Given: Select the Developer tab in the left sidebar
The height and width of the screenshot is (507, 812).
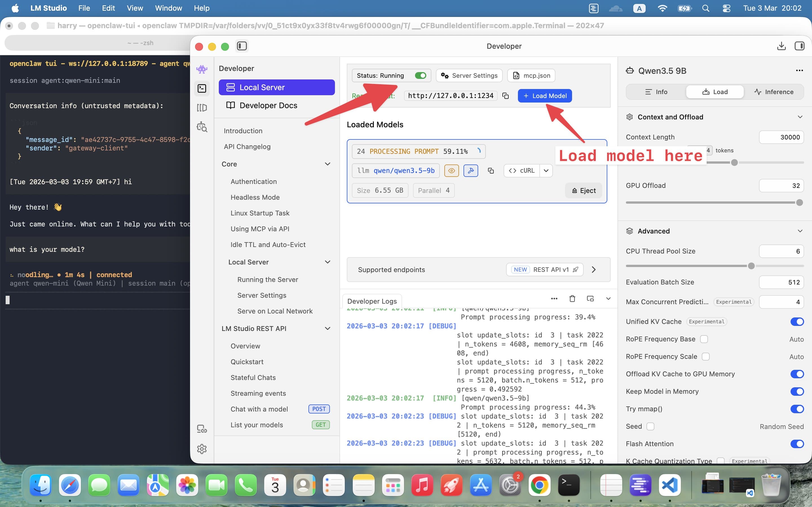Looking at the screenshot, I should pos(202,88).
